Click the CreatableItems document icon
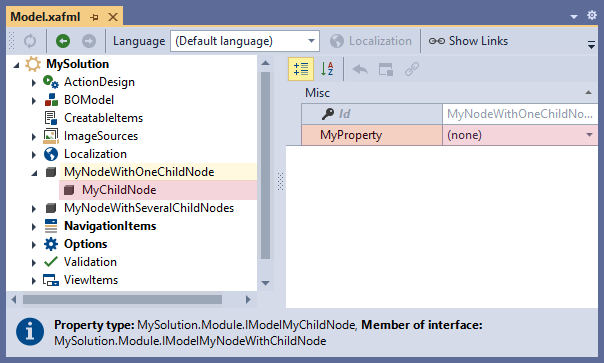This screenshot has width=604, height=363. click(x=50, y=118)
